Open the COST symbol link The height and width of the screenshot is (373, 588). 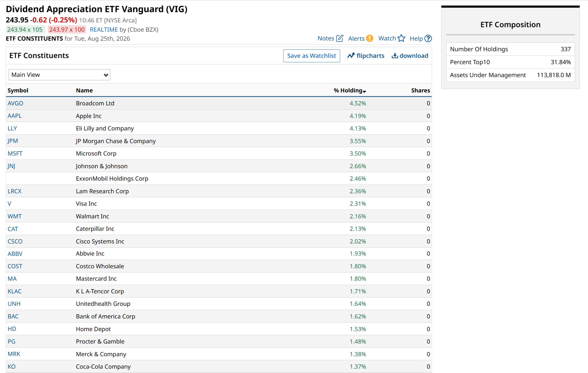pyautogui.click(x=15, y=266)
